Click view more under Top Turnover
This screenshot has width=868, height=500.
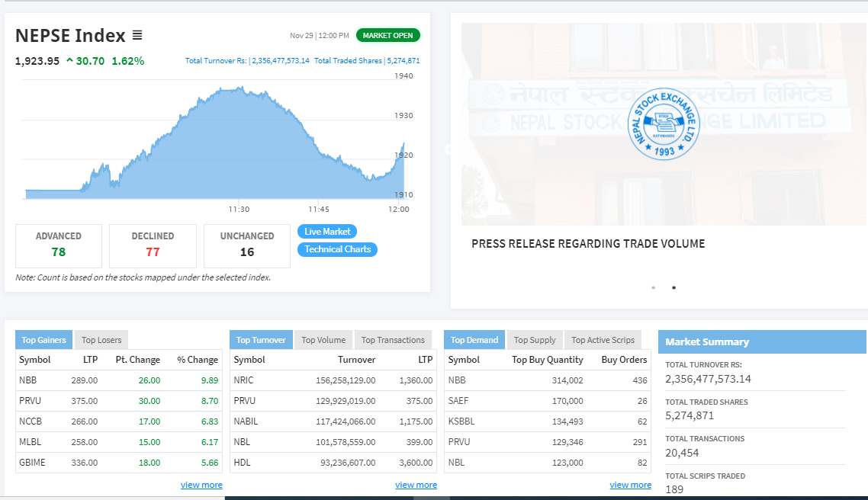pyautogui.click(x=416, y=485)
